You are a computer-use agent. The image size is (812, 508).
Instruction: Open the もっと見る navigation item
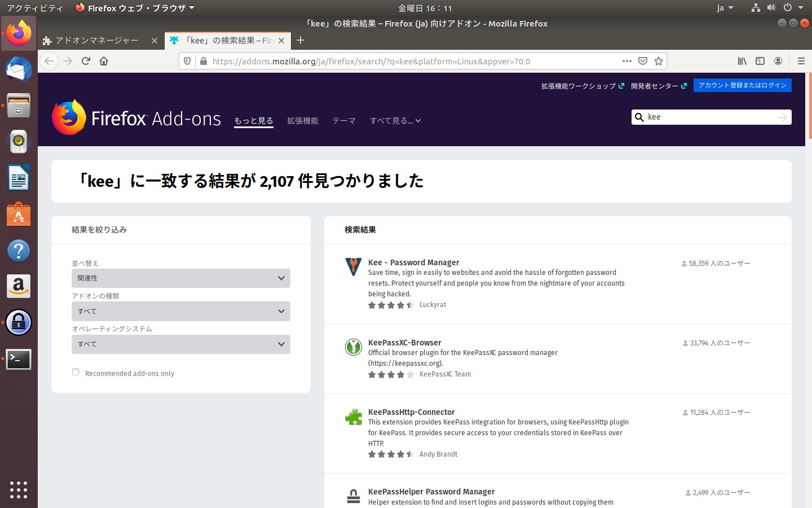coord(254,121)
